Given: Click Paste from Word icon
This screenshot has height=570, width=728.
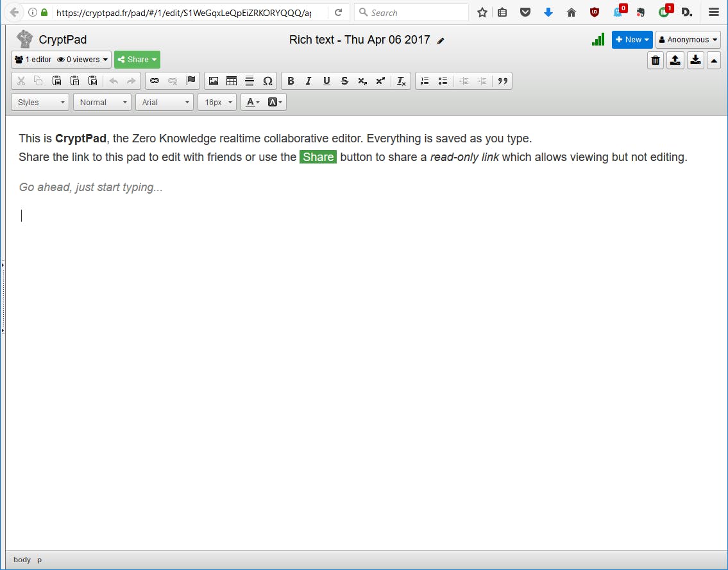Looking at the screenshot, I should [93, 81].
